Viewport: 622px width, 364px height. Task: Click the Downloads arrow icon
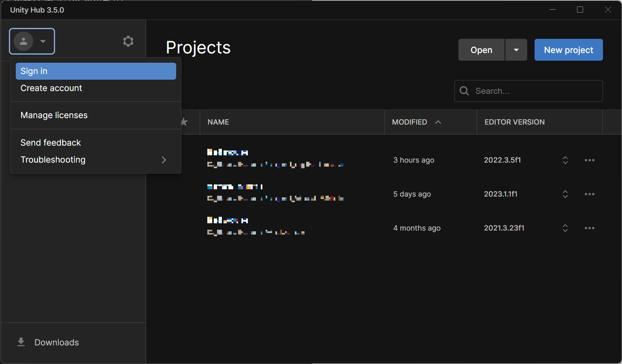coord(21,343)
